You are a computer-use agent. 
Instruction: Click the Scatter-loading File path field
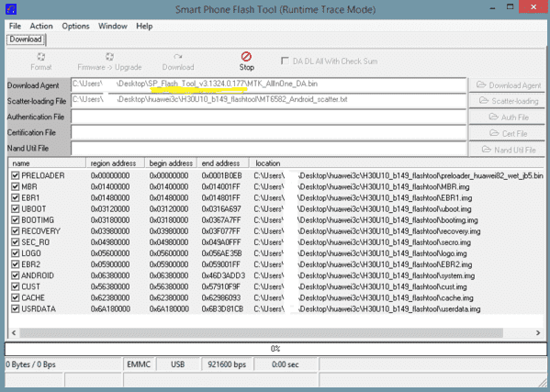[269, 100]
